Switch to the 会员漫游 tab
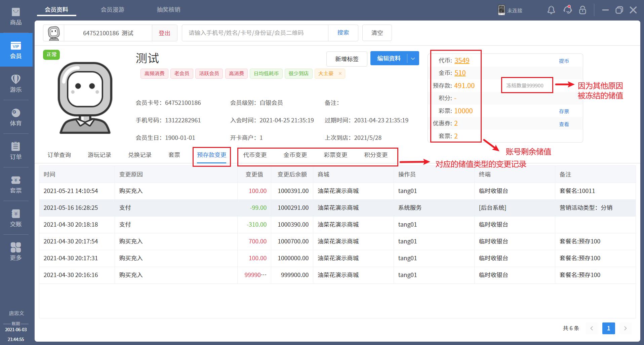This screenshot has width=644, height=345. tap(113, 10)
